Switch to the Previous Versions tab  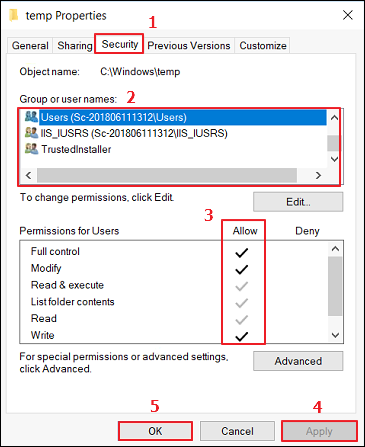tap(189, 45)
